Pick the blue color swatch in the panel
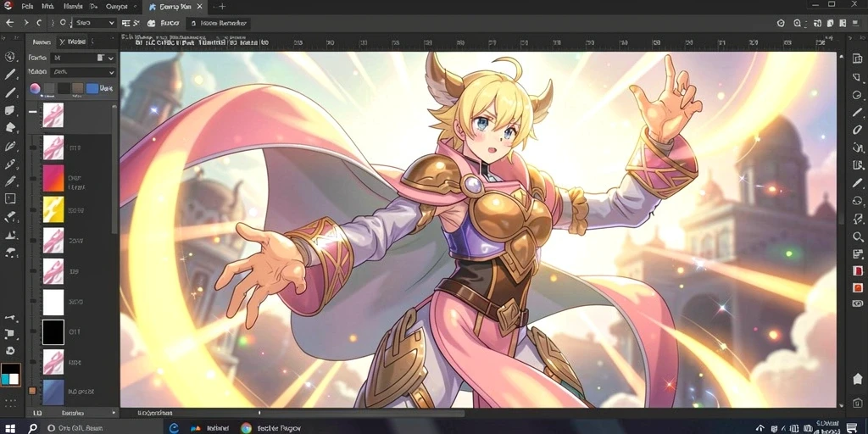 pyautogui.click(x=92, y=88)
